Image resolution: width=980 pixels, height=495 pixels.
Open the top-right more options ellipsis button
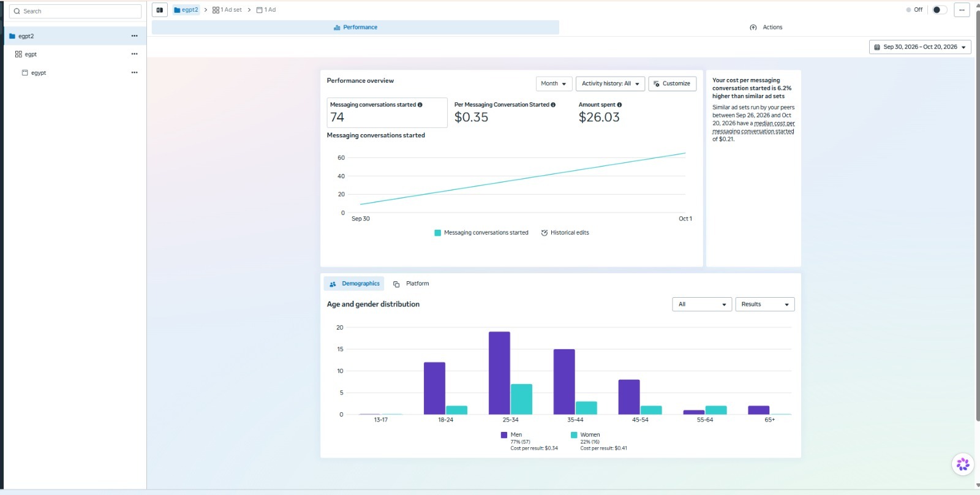click(962, 10)
